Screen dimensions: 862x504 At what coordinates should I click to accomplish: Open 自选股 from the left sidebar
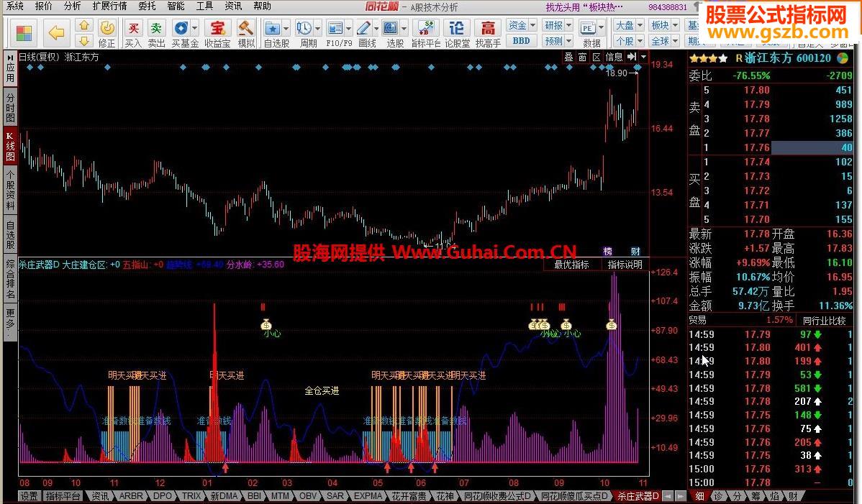10,234
